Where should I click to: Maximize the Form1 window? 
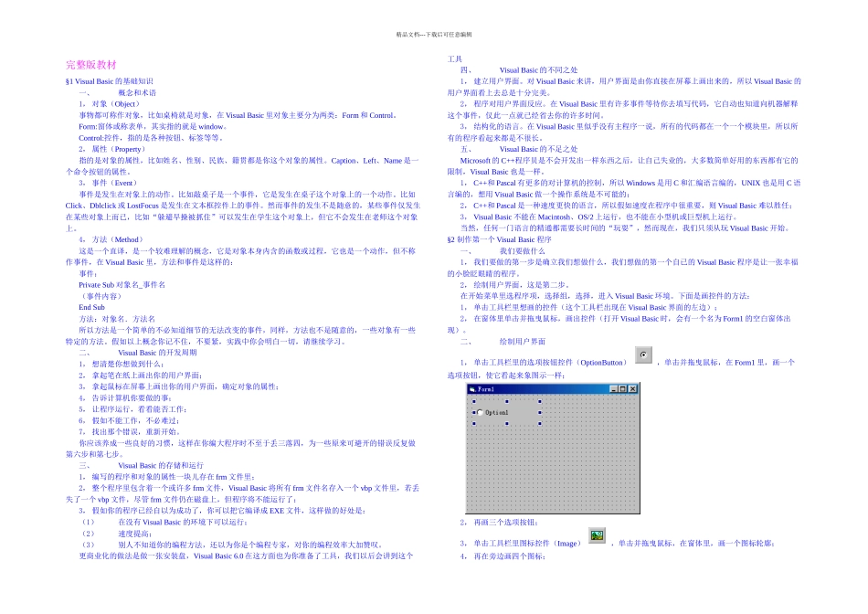(623, 389)
